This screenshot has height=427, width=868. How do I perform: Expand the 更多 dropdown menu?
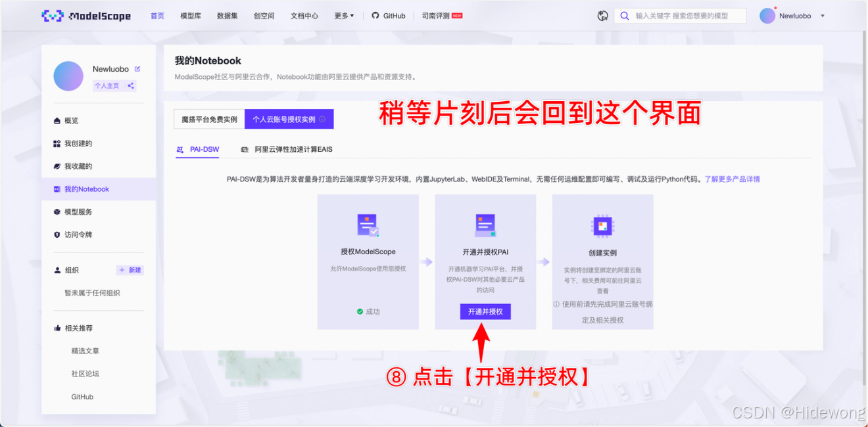[x=343, y=16]
